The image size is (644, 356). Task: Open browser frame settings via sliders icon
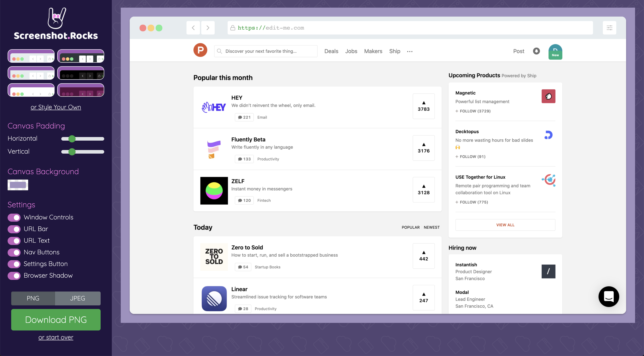[x=610, y=28]
